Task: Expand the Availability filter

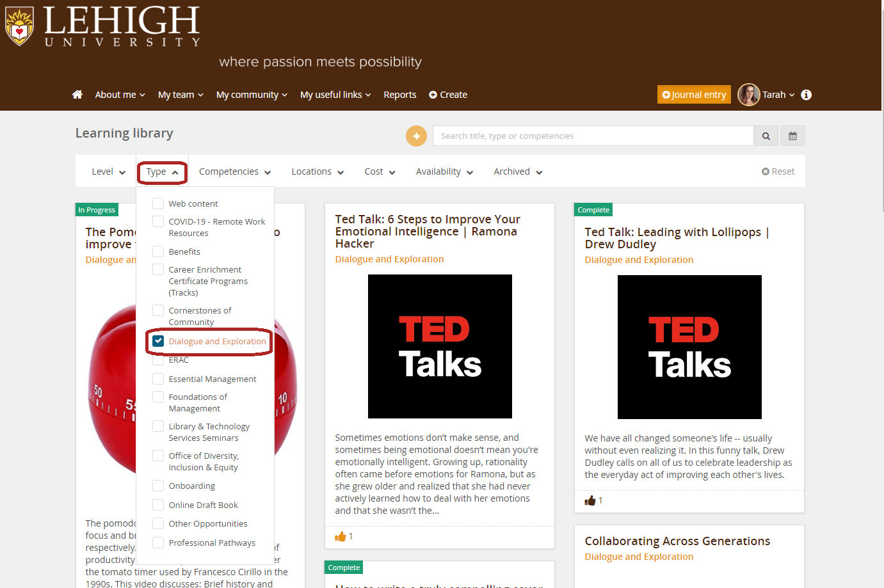Action: tap(444, 171)
